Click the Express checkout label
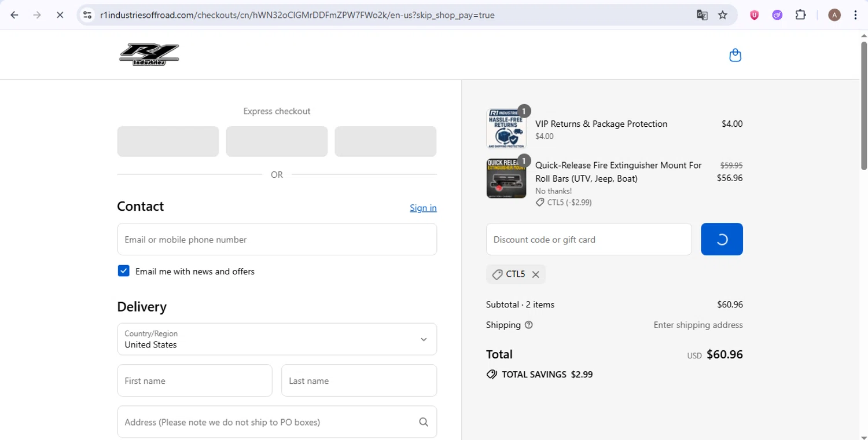The image size is (868, 440). (x=277, y=111)
